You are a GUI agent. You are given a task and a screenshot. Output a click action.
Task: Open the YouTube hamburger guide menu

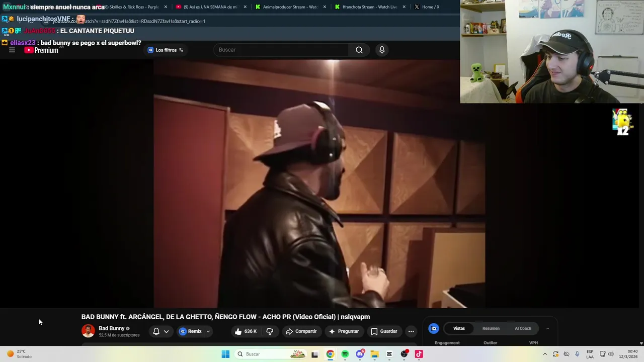pyautogui.click(x=12, y=50)
